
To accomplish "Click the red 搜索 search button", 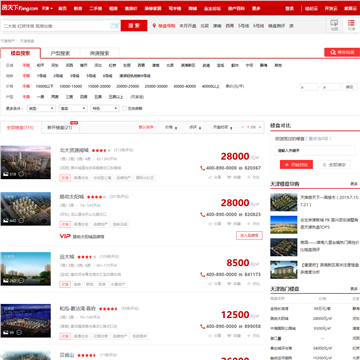I will point(134,26).
